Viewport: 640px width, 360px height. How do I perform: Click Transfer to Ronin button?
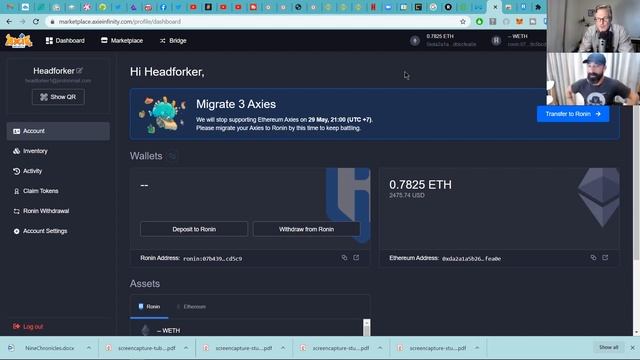coord(573,114)
